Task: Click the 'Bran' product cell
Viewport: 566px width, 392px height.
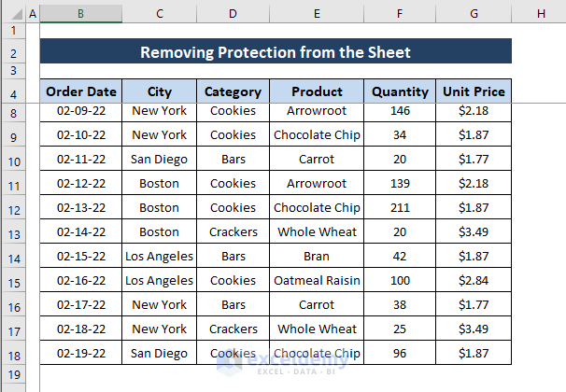Action: pyautogui.click(x=317, y=256)
